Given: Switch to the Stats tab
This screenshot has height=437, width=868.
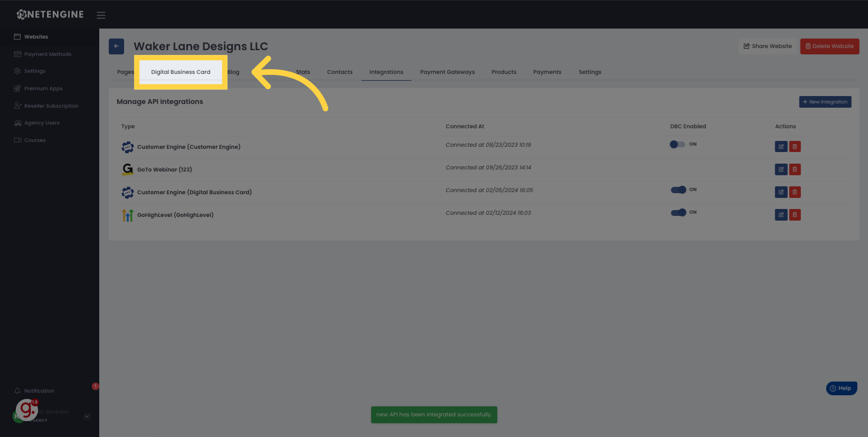Looking at the screenshot, I should point(303,72).
